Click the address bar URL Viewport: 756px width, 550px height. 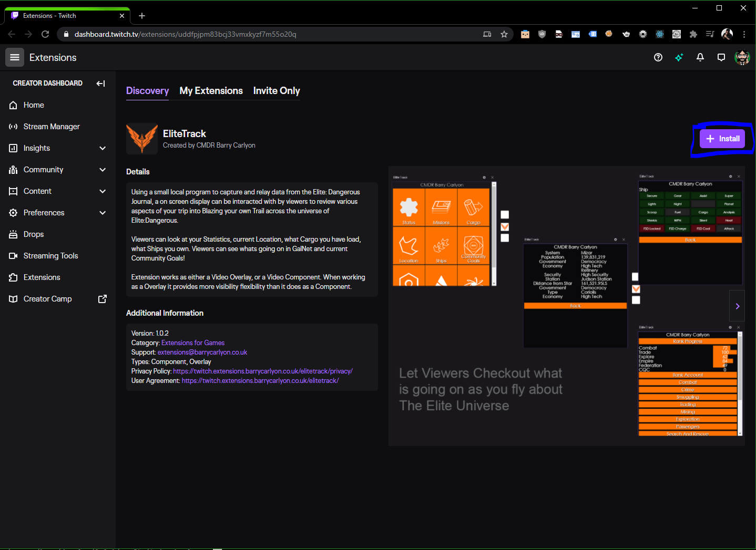click(x=186, y=34)
